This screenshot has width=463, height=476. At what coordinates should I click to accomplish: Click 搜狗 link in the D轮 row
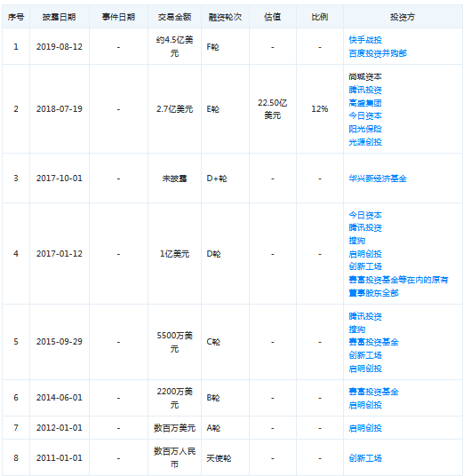point(357,241)
